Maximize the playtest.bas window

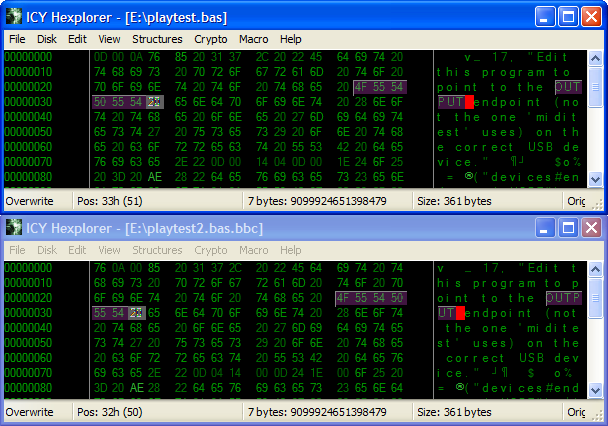point(568,17)
